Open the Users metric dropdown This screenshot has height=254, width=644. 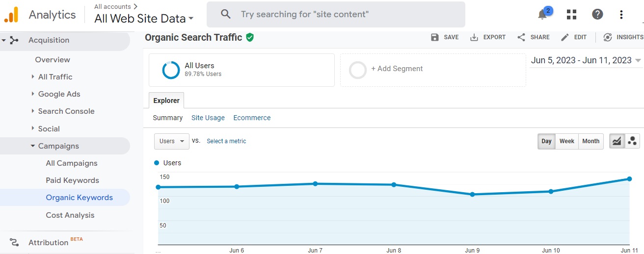[x=172, y=141]
